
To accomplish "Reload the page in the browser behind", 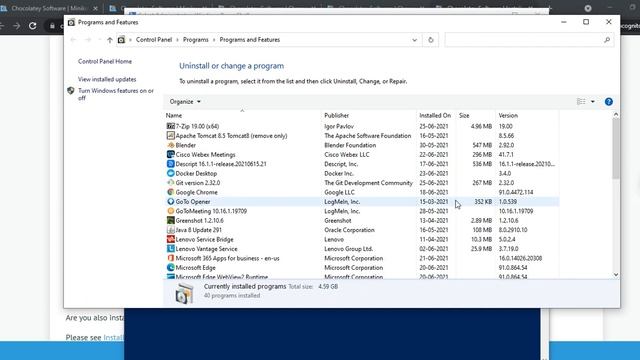I will (33, 26).
